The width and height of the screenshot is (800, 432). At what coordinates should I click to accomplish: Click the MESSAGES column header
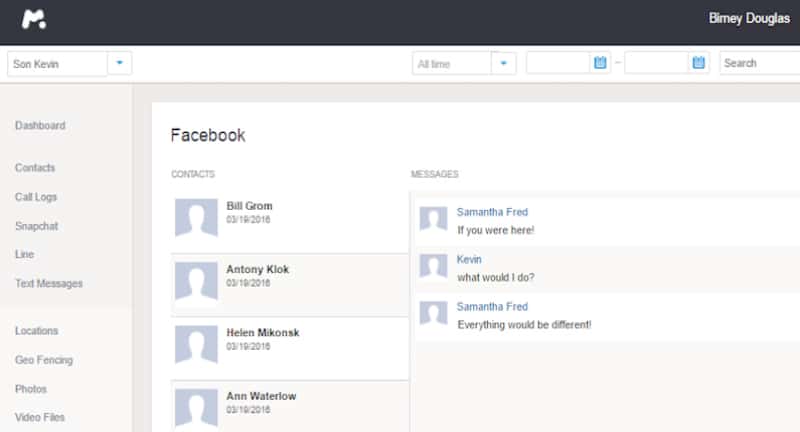pyautogui.click(x=435, y=174)
